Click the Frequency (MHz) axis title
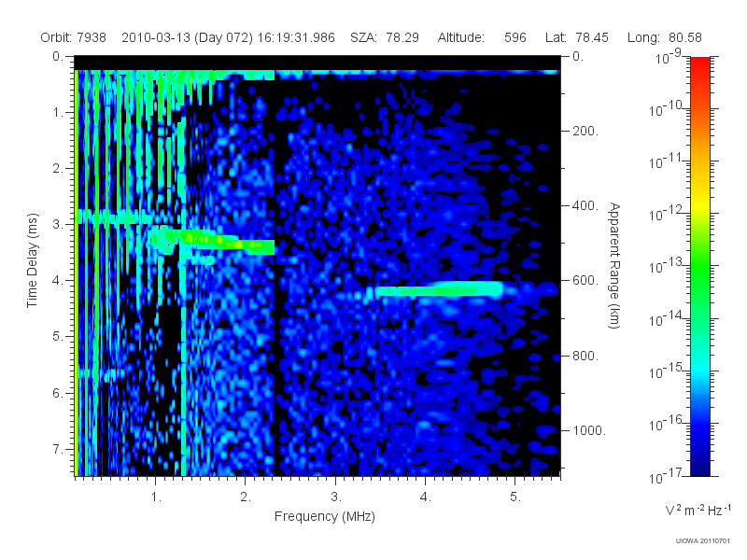 325,517
